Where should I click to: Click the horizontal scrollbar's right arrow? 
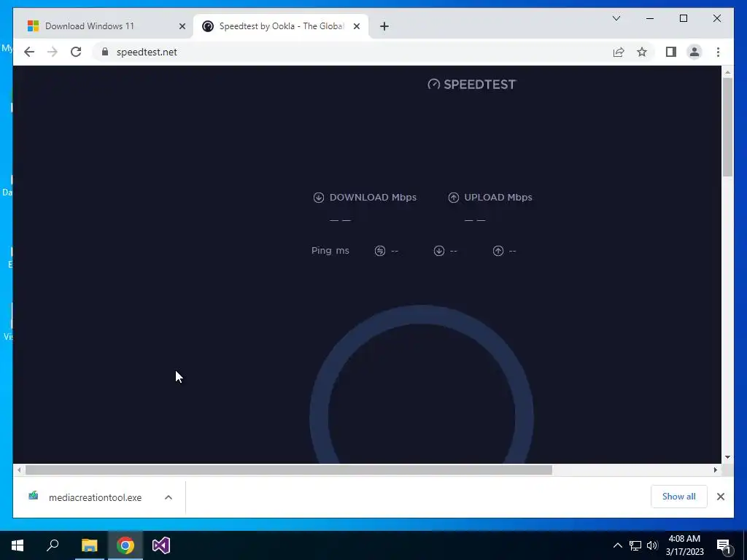716,470
